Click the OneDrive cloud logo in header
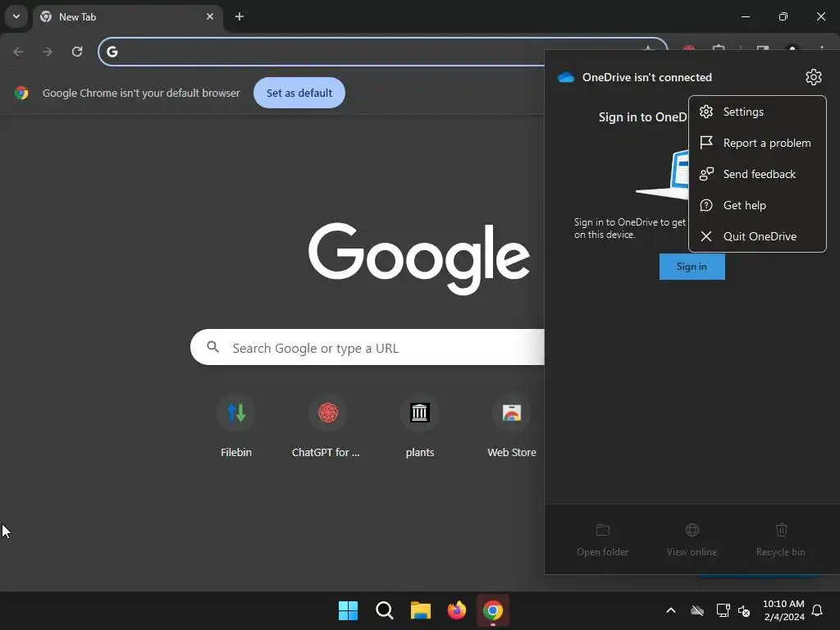 pyautogui.click(x=566, y=77)
